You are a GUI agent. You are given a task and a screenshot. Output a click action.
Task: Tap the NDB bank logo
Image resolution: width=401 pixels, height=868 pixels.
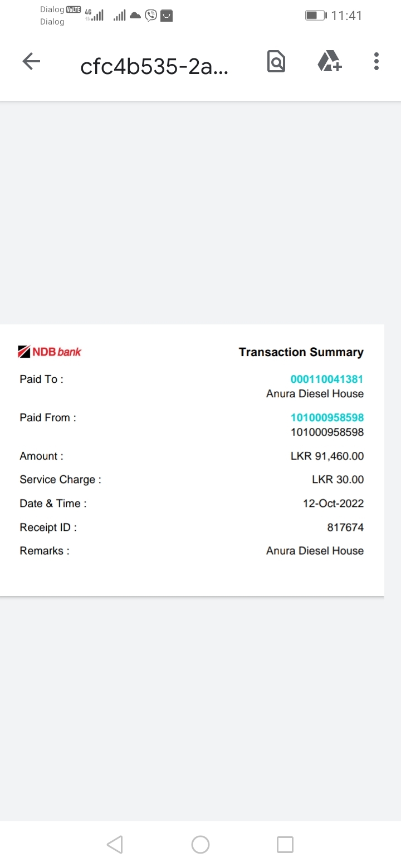point(50,352)
